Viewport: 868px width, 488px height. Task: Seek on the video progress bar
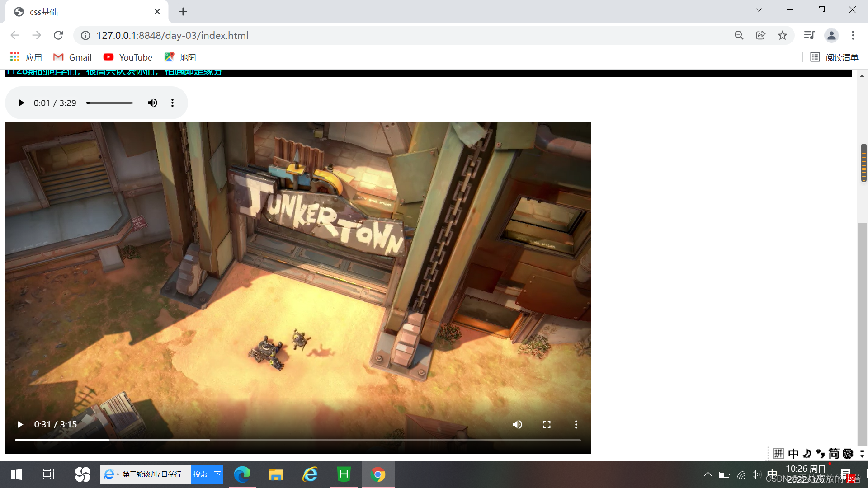(297, 440)
